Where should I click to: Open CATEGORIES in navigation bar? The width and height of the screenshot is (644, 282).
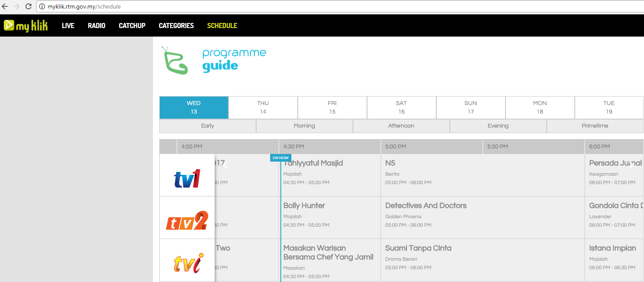coord(176,26)
